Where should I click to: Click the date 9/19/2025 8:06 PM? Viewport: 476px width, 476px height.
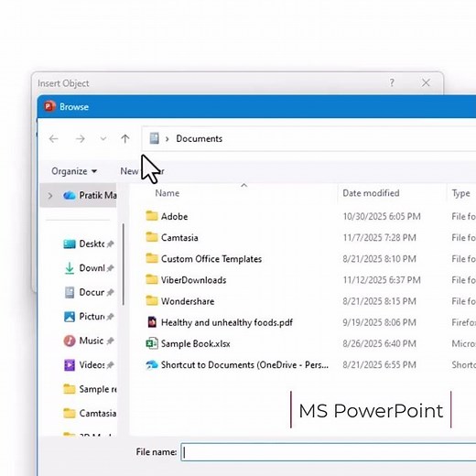tap(379, 322)
